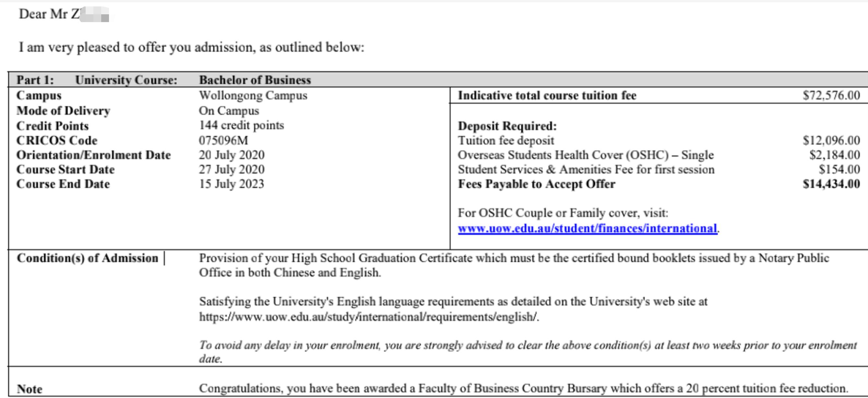Click the Condition(s) of Admission heading
Image resolution: width=868 pixels, height=398 pixels.
click(x=87, y=258)
